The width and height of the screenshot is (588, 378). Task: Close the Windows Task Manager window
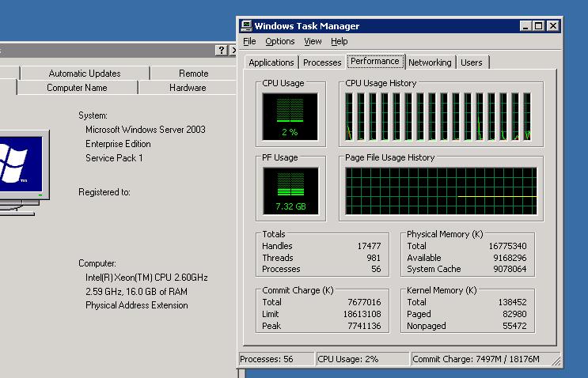(x=552, y=26)
